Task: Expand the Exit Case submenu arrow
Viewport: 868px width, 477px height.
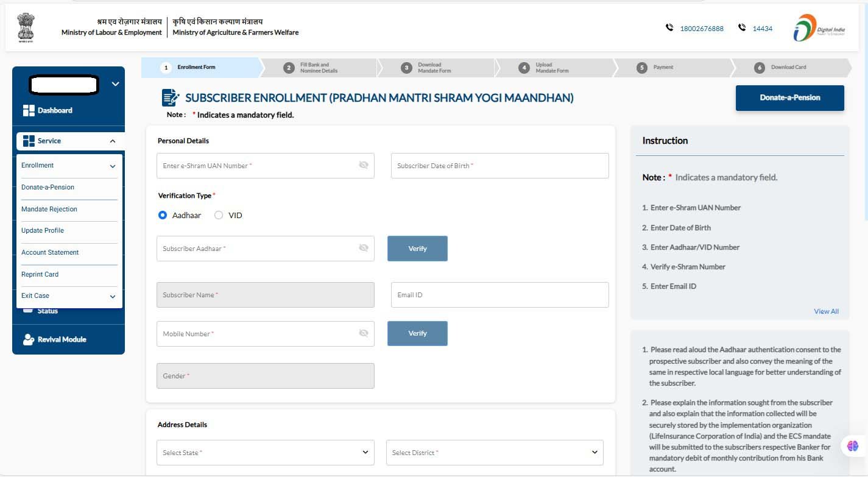Action: 113,296
